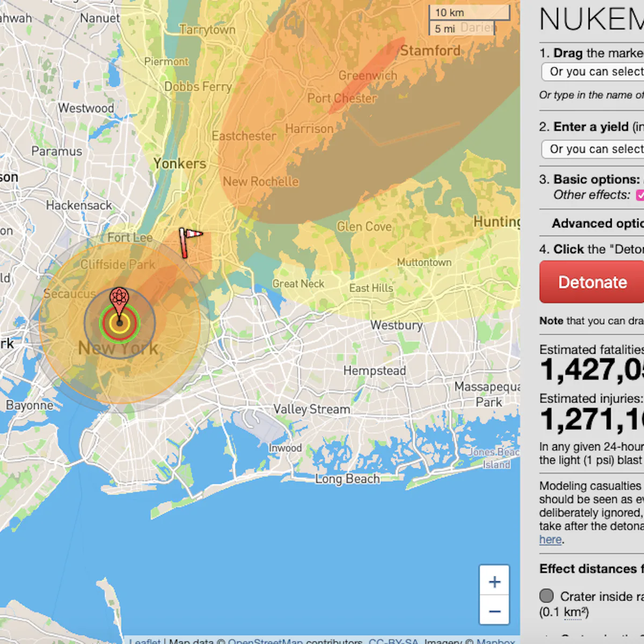644x644 pixels.
Task: Click the Paramus label
Action: coord(57,151)
